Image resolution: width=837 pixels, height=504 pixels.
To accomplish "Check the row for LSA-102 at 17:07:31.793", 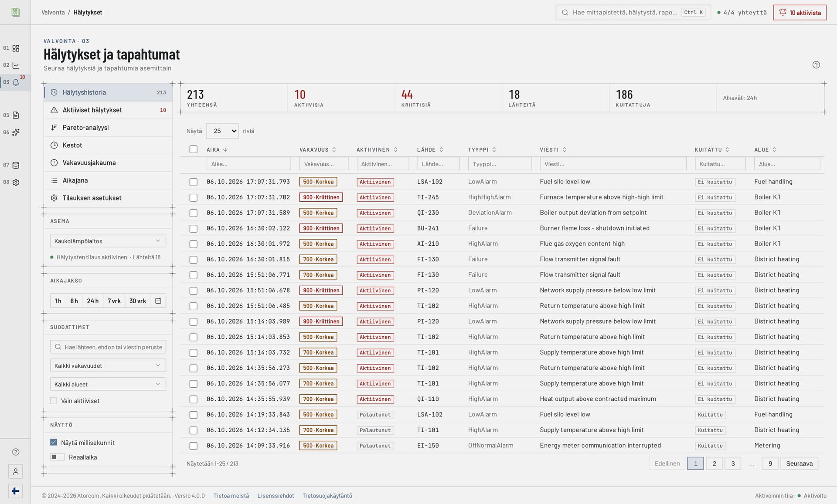I will tap(194, 182).
